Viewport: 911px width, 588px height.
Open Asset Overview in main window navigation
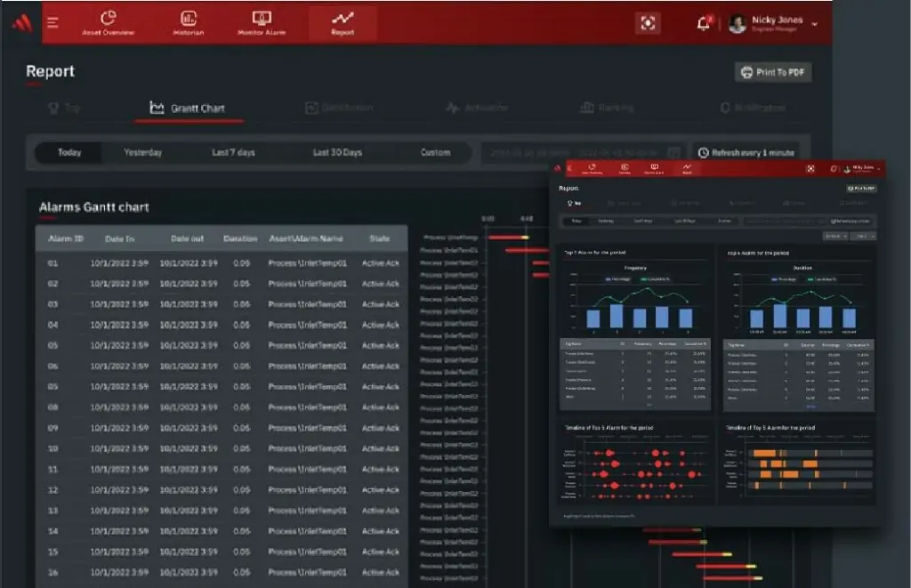[108, 23]
